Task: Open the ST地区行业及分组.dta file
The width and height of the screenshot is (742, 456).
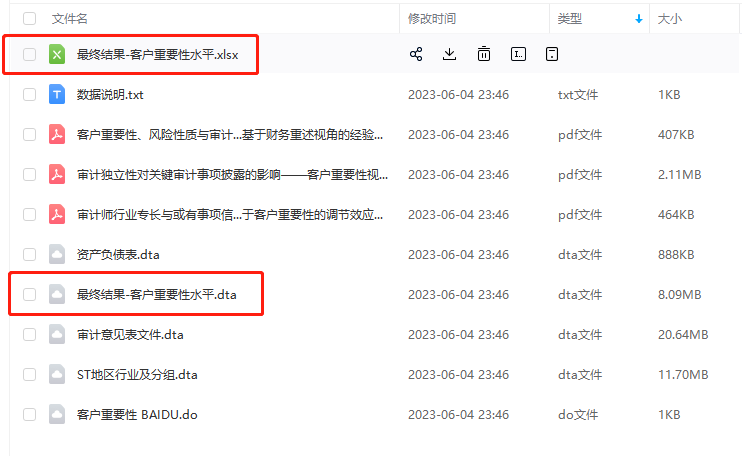Action: pyautogui.click(x=137, y=375)
